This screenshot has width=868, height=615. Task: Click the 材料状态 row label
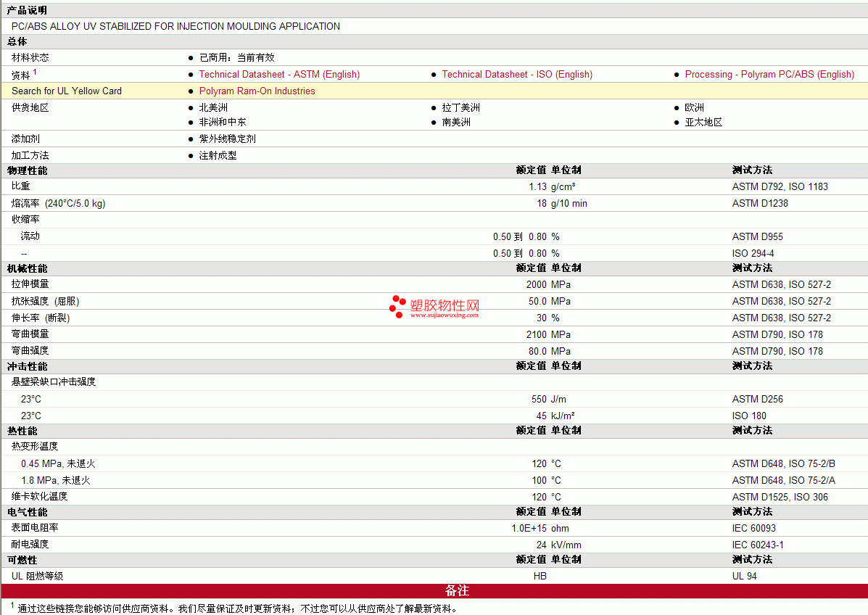pos(30,57)
